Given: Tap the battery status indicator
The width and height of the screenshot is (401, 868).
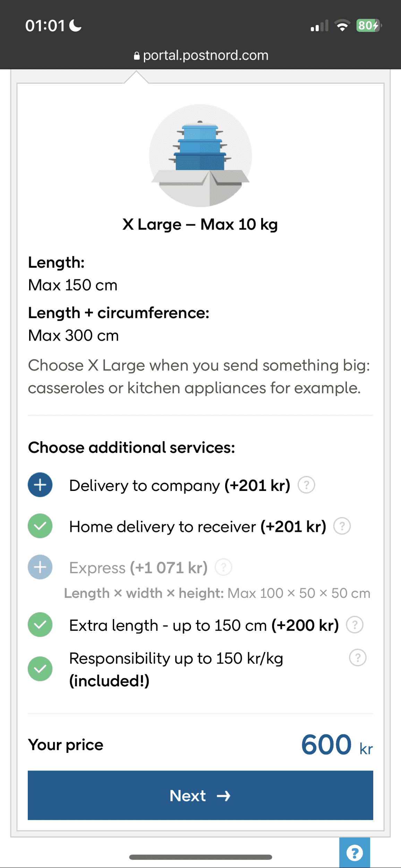Looking at the screenshot, I should click(x=369, y=26).
